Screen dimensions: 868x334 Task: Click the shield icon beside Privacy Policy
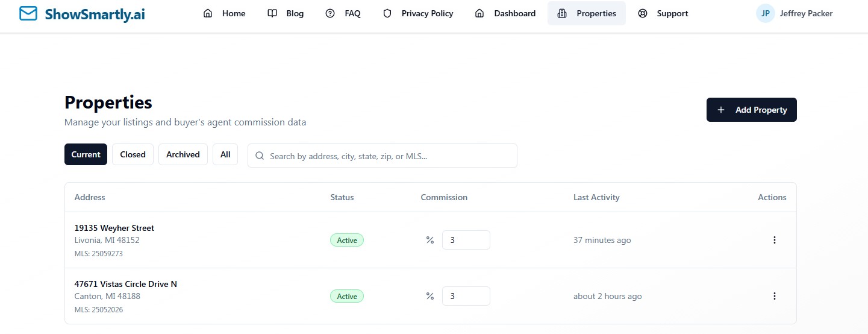tap(387, 13)
